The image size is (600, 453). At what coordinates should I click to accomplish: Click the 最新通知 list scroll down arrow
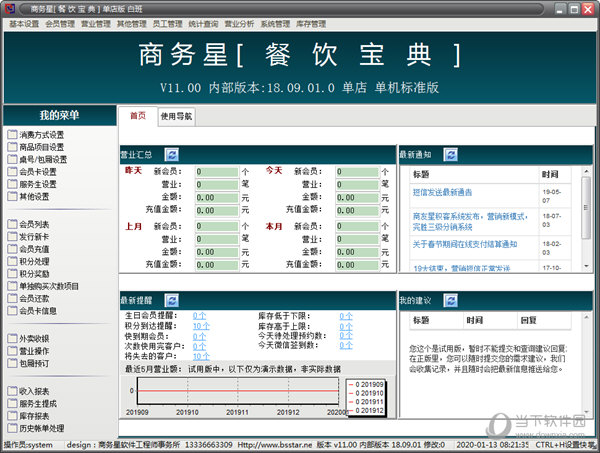pos(586,266)
